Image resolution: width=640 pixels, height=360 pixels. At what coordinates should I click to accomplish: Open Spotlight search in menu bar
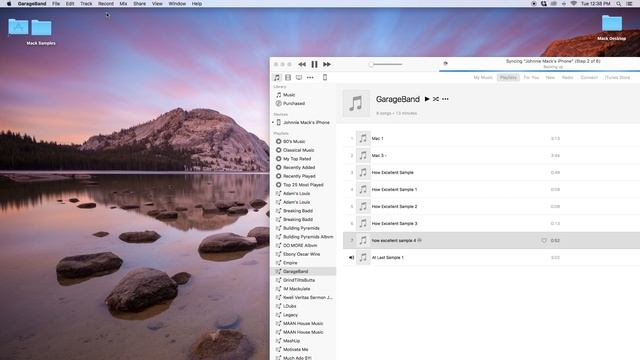[619, 4]
